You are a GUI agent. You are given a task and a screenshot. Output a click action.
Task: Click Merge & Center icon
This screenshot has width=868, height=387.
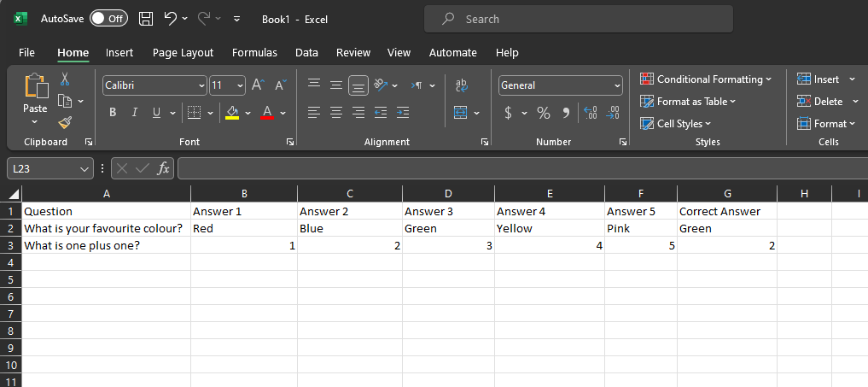coord(461,113)
